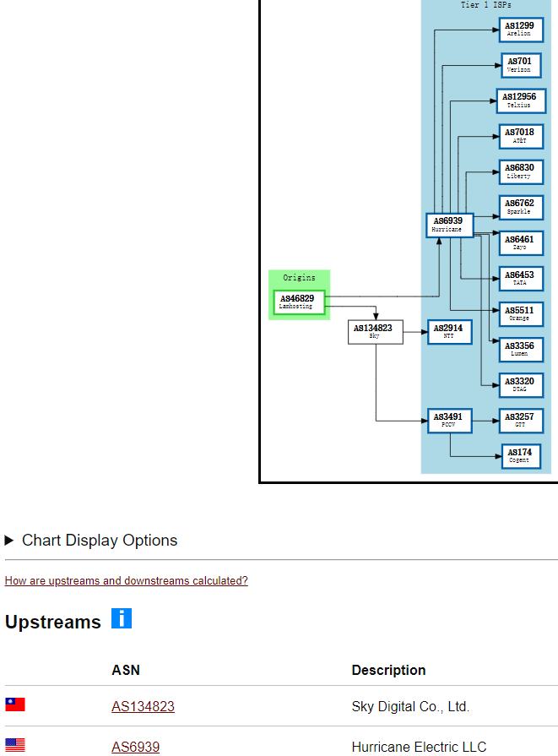Click the 'Origins' chart label
This screenshot has height=756, width=558.
click(299, 278)
